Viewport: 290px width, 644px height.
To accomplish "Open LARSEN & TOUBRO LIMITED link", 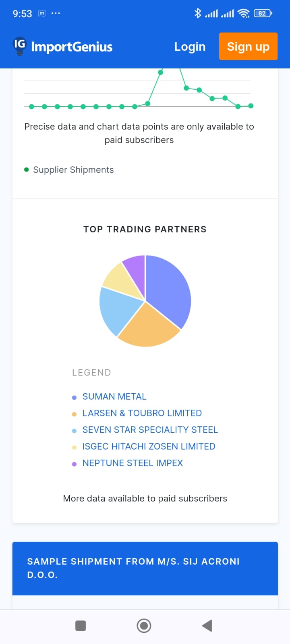I will point(142,413).
